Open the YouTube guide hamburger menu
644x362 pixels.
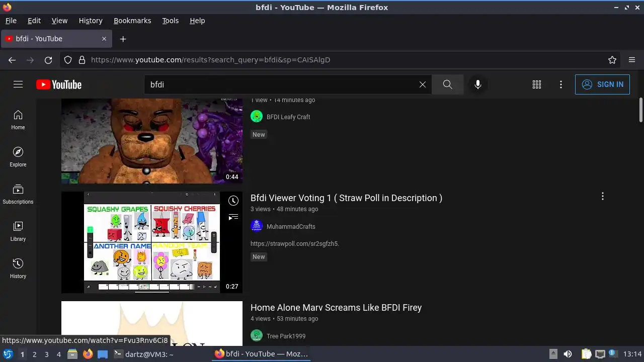(18, 84)
